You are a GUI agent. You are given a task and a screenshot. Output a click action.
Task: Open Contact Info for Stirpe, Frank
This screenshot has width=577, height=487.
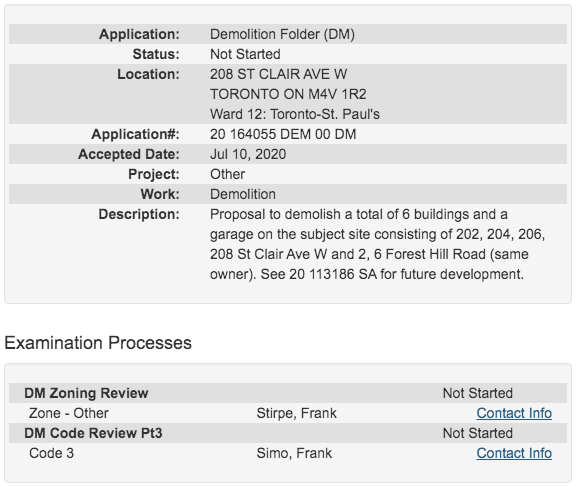tap(514, 413)
